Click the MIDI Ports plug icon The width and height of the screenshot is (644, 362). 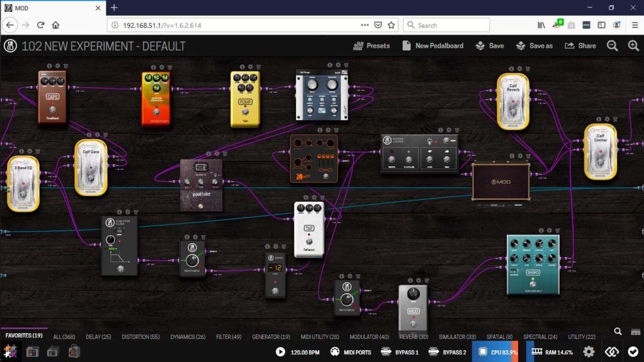(335, 352)
